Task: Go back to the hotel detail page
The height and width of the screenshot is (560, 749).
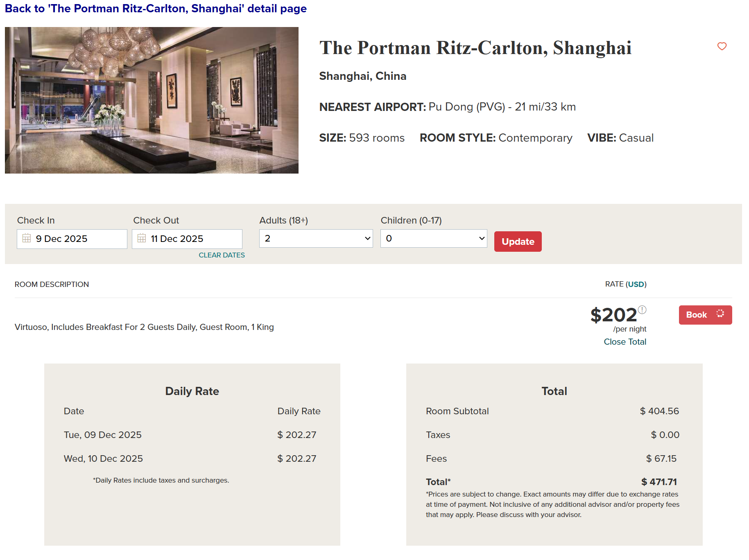Action: click(156, 9)
